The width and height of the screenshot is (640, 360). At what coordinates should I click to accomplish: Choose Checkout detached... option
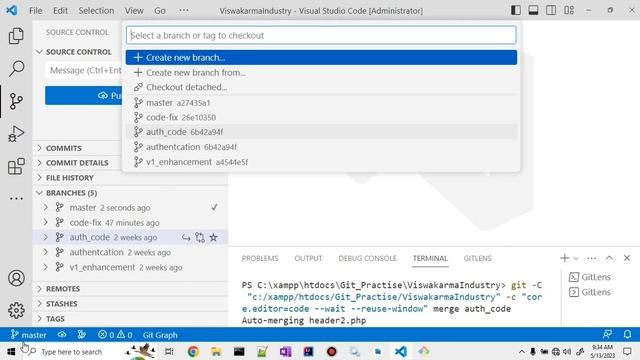point(321,87)
